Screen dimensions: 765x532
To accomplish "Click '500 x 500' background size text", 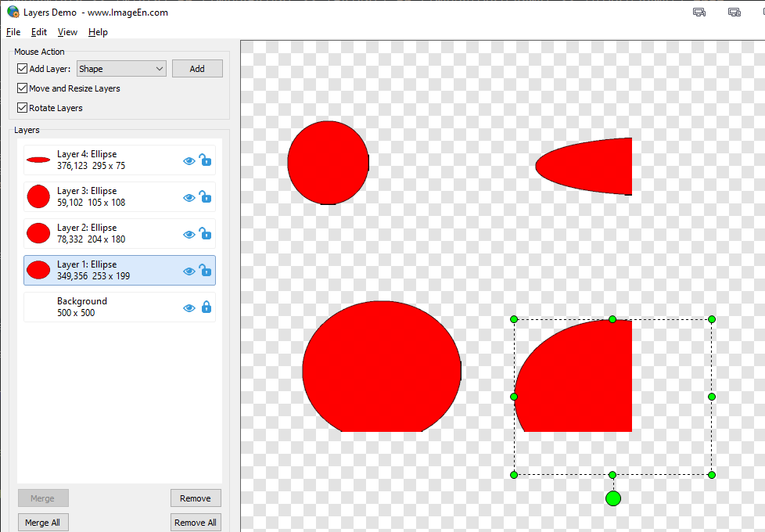I will pyautogui.click(x=76, y=313).
